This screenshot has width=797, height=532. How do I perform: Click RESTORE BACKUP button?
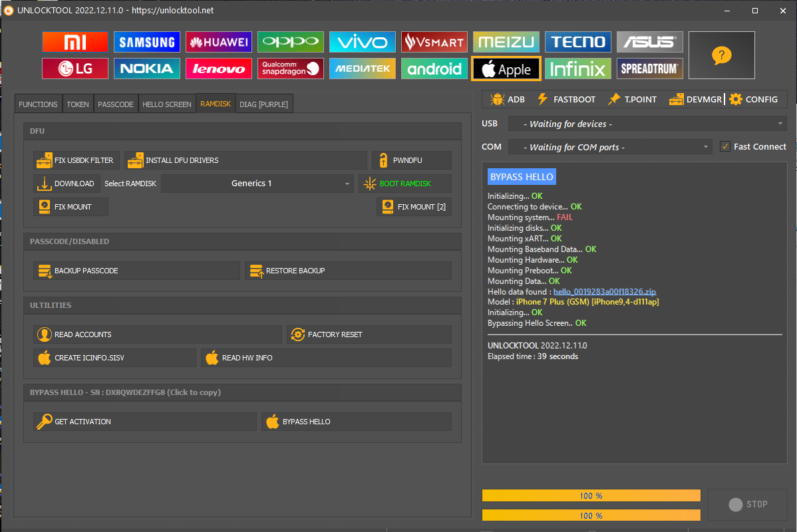pos(348,271)
